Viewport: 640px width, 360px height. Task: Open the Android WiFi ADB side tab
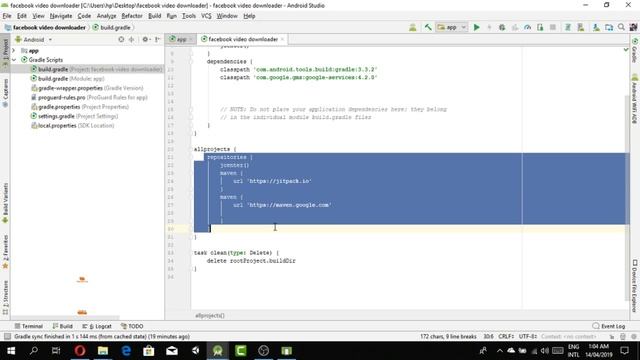(635, 99)
